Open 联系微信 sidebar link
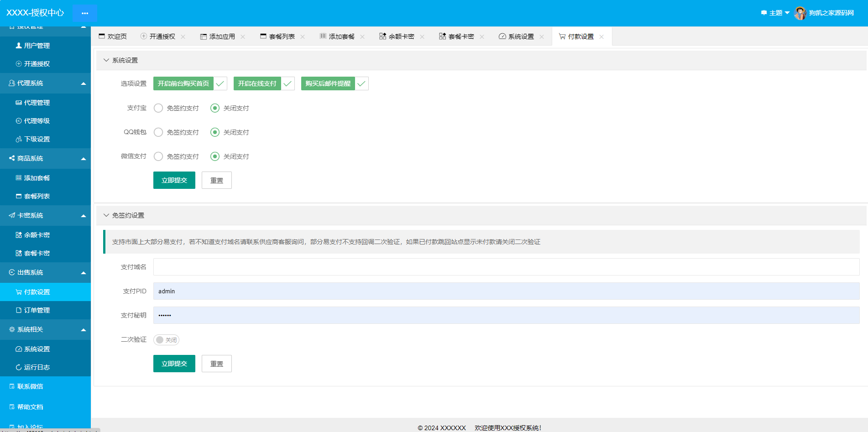This screenshot has height=432, width=868. coord(30,386)
